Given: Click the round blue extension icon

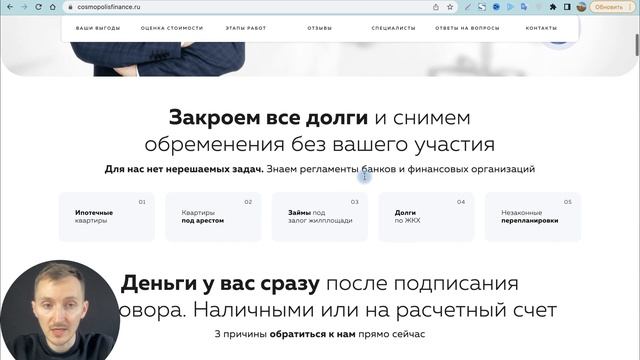Looking at the screenshot, I should pyautogui.click(x=496, y=7).
